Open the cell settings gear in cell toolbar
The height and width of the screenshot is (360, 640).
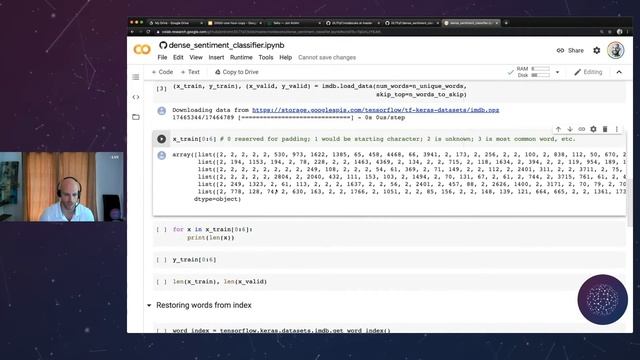coord(593,129)
